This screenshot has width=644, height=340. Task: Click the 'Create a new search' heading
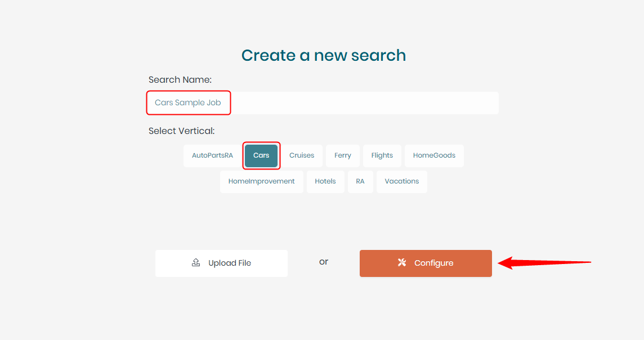[323, 55]
